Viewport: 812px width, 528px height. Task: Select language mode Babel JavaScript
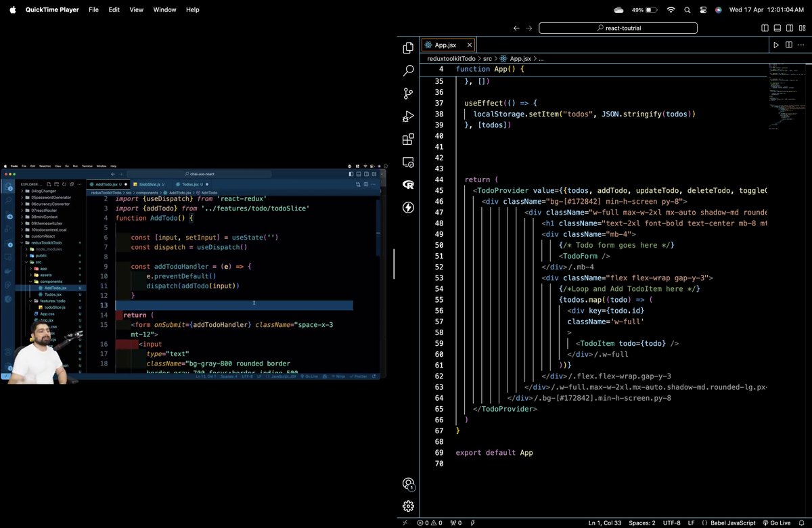pyautogui.click(x=728, y=523)
